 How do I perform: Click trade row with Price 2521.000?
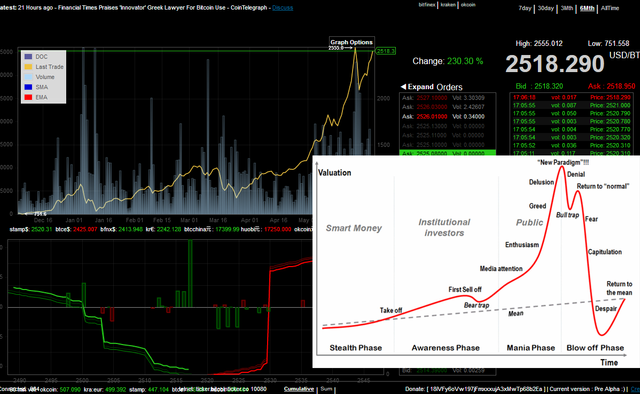coord(572,105)
